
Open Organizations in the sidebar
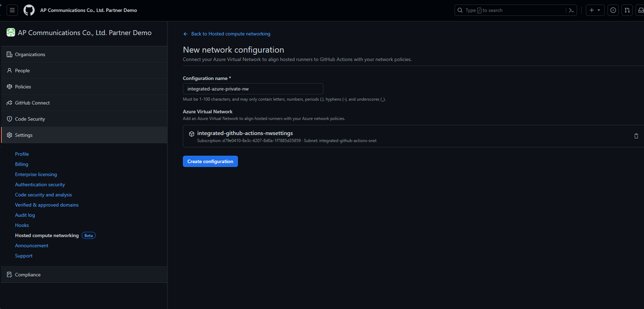point(84,54)
